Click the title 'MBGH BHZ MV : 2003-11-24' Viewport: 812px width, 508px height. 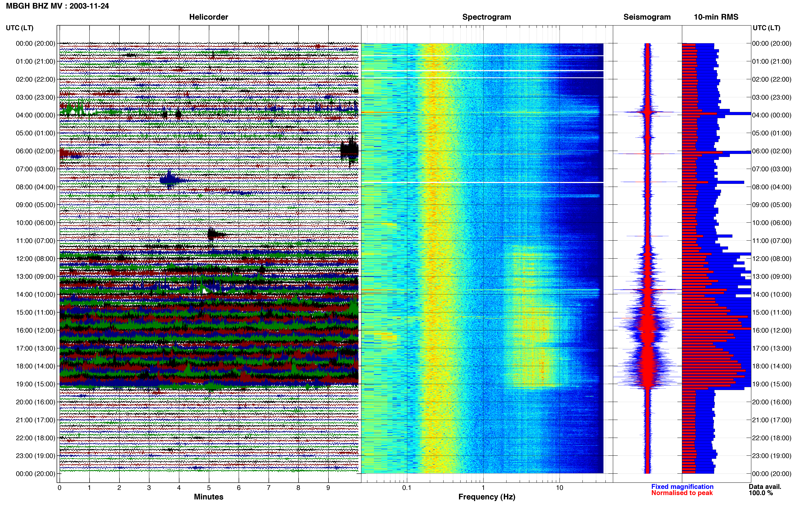[x=57, y=6]
